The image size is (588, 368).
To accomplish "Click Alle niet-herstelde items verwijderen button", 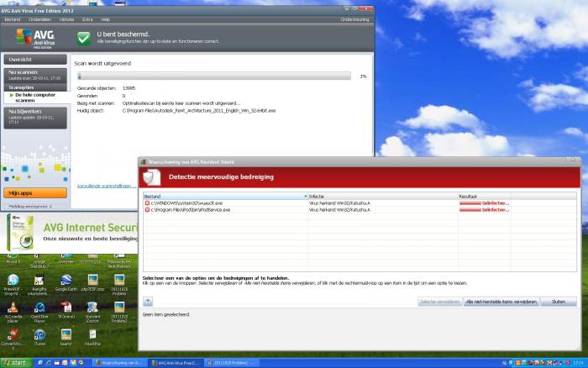I will point(501,302).
